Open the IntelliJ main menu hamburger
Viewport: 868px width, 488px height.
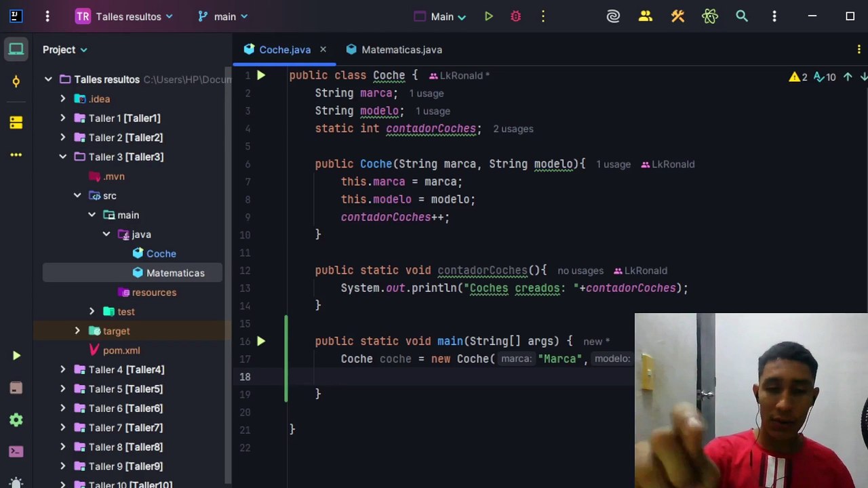(x=47, y=16)
